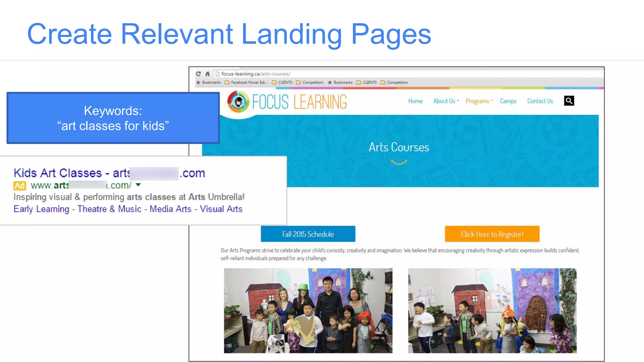This screenshot has height=362, width=644.
Task: Go to the Home nav item
Action: point(415,101)
